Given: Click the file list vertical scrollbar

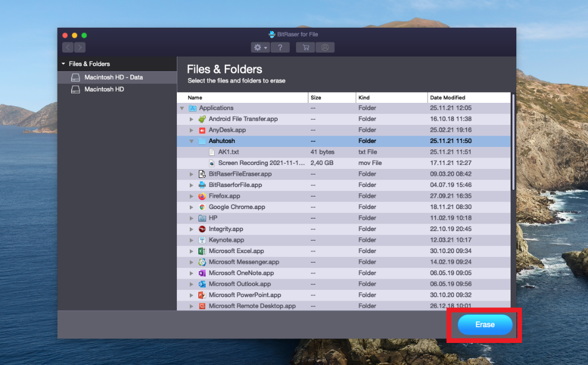Looking at the screenshot, I should [x=513, y=142].
